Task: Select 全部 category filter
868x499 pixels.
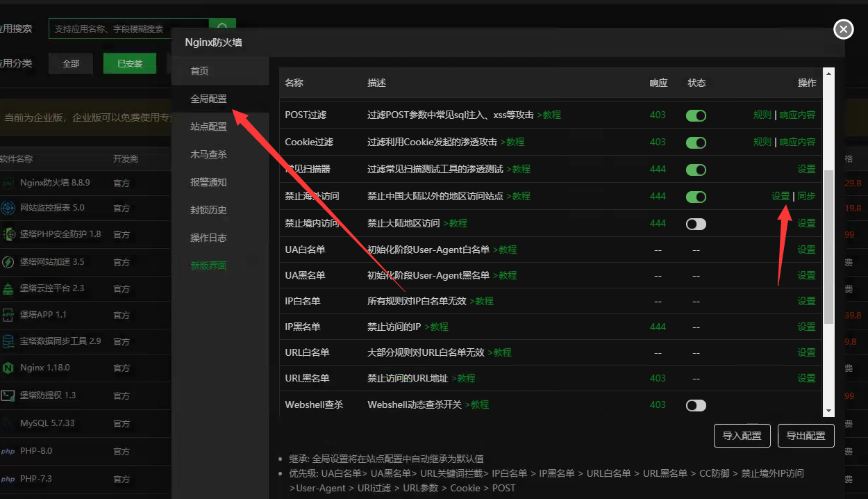Action: [71, 63]
